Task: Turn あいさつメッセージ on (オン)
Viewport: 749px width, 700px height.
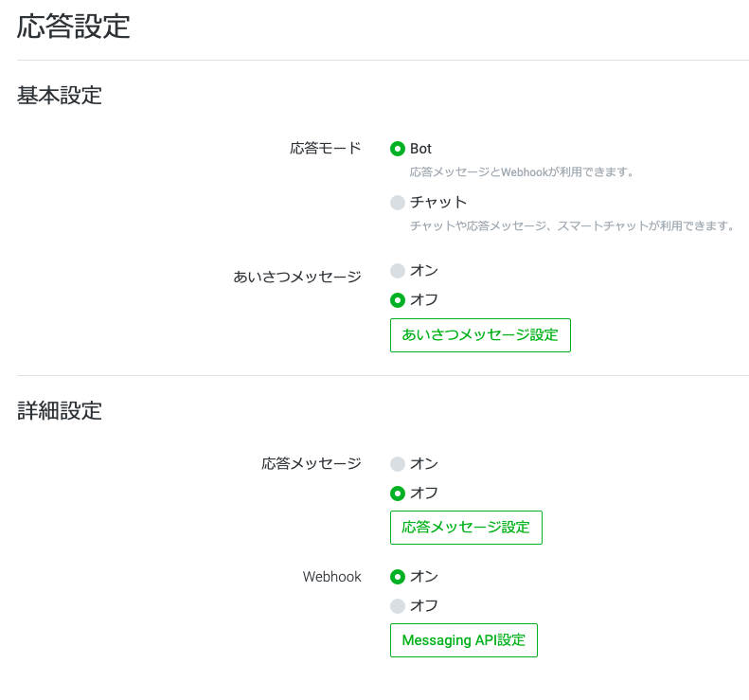Action: 398,271
